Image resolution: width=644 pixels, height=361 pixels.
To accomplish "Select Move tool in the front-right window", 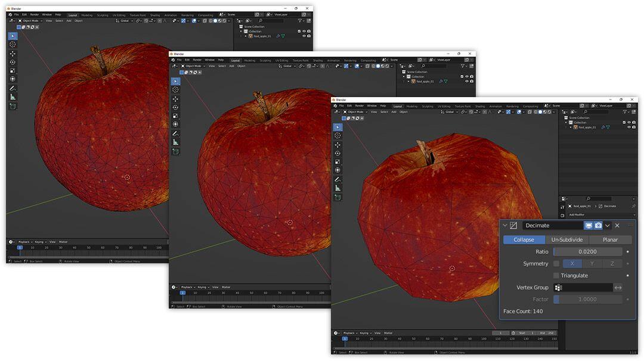I will (338, 145).
